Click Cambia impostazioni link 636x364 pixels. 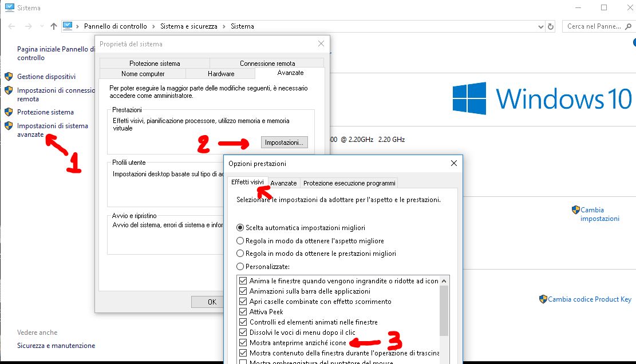pos(600,214)
